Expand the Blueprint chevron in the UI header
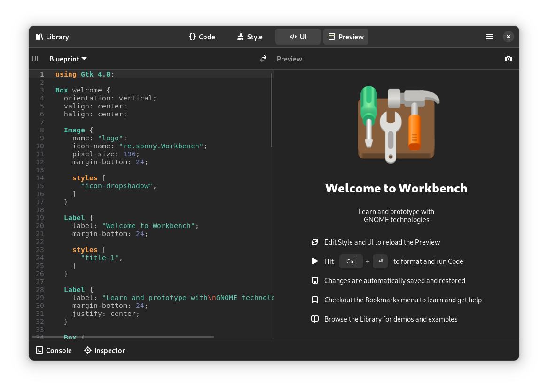Screen dimensions: 548x392 (x=84, y=59)
